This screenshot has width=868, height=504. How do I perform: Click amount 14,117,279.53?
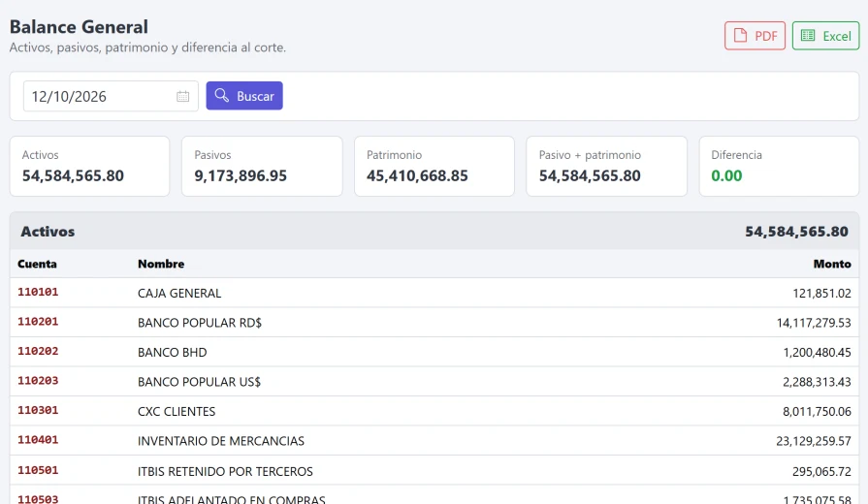pos(814,323)
